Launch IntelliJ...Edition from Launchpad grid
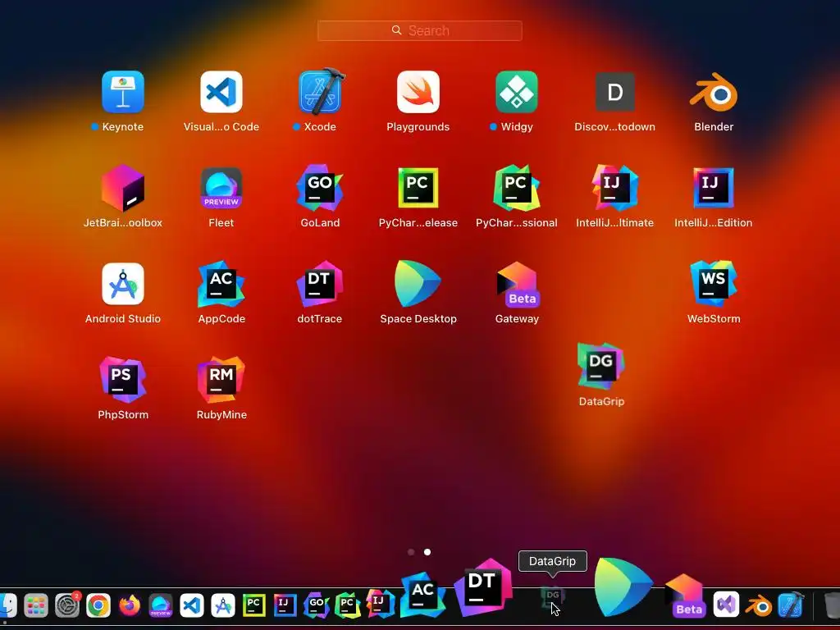 tap(714, 188)
